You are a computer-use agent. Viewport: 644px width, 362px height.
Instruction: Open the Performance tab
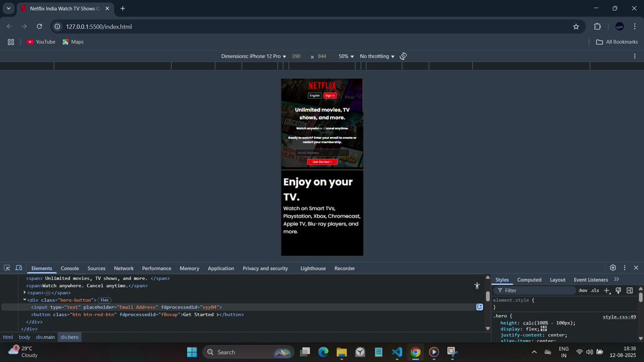(x=157, y=268)
